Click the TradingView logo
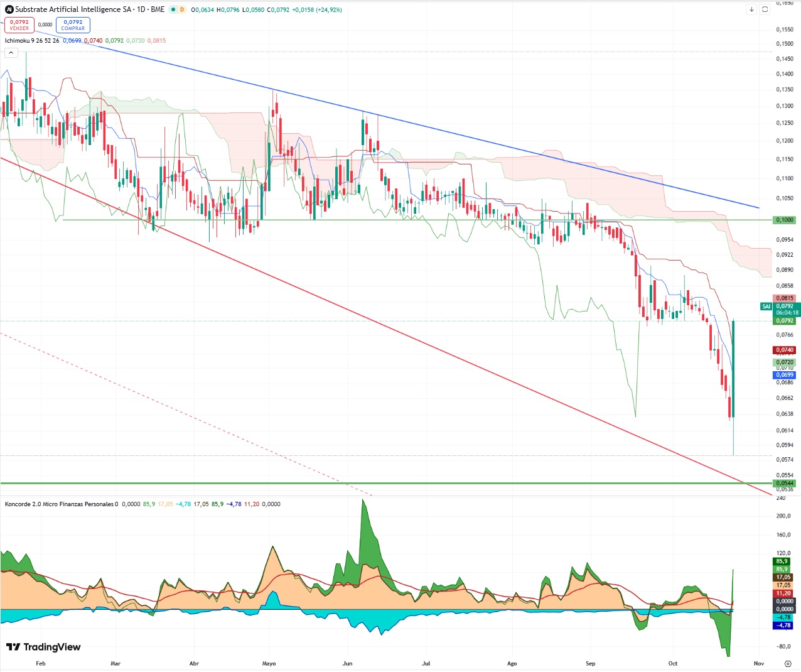The width and height of the screenshot is (801, 672). (x=43, y=647)
